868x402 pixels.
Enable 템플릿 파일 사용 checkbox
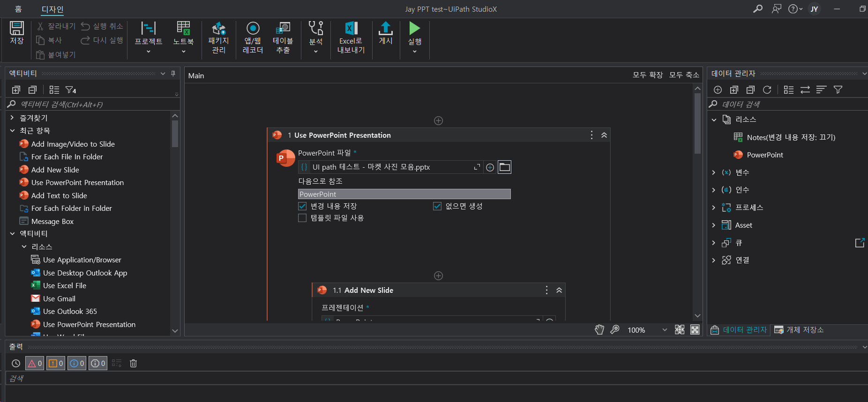[x=302, y=218]
